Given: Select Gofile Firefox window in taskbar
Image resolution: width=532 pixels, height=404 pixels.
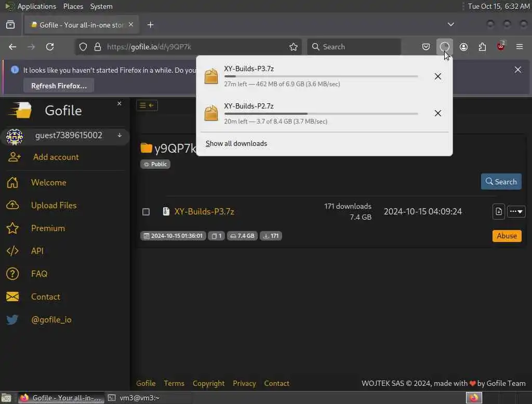Looking at the screenshot, I should [61, 398].
